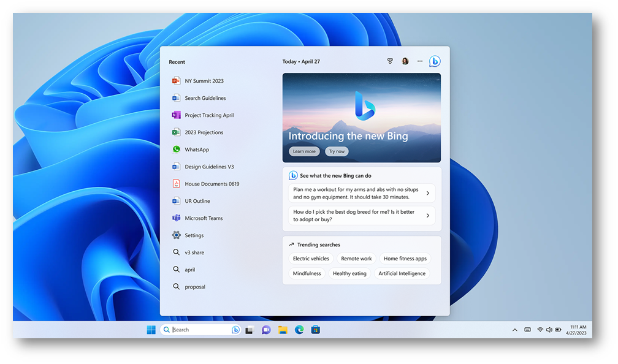Open NY Summit 2023 PowerPoint file

point(204,81)
